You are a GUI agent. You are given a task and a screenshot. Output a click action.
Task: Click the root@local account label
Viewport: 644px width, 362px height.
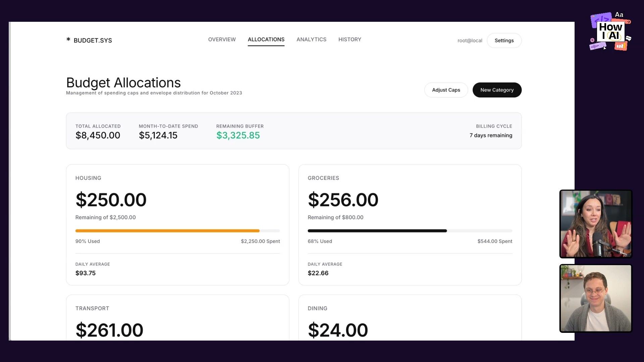(470, 40)
